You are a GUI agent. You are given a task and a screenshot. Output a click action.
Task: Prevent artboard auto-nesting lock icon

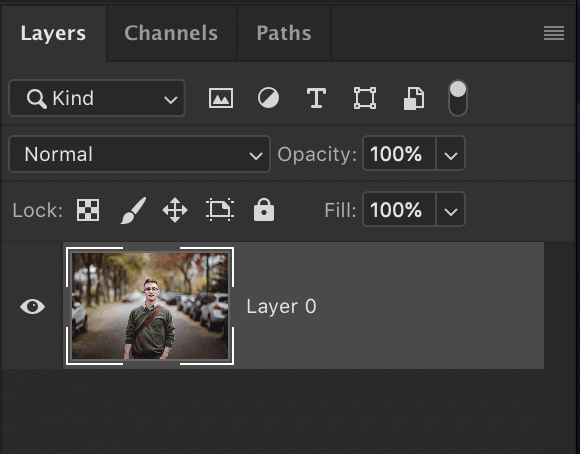220,210
